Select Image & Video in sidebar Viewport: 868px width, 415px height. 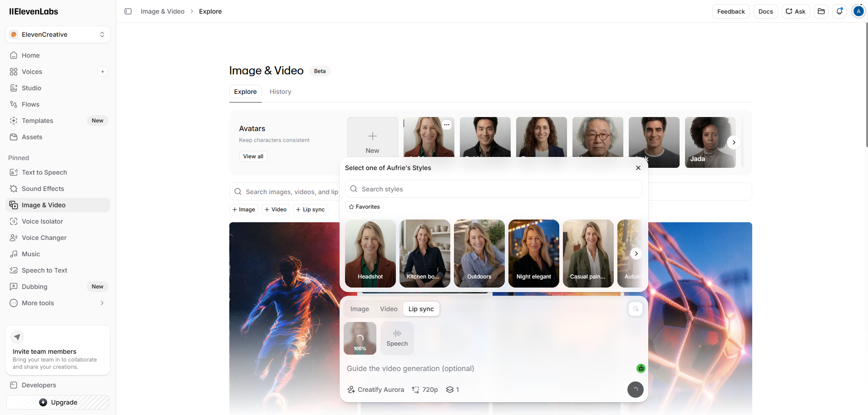point(58,205)
